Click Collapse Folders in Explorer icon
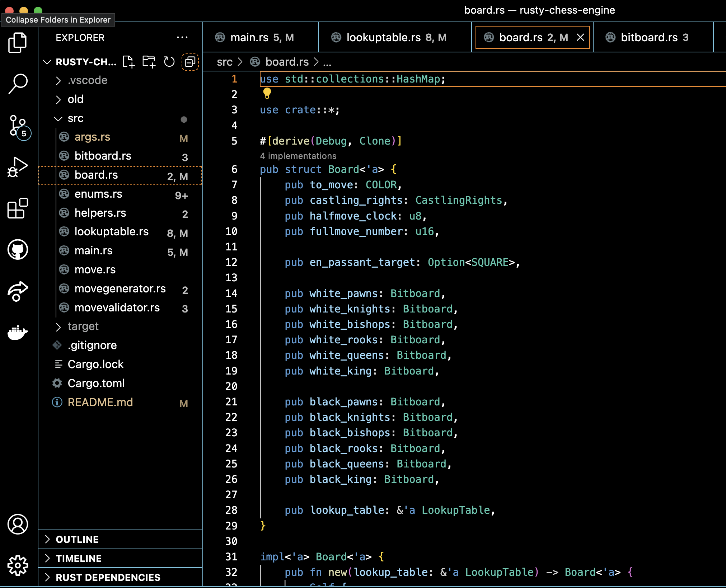The width and height of the screenshot is (726, 588). coord(190,62)
